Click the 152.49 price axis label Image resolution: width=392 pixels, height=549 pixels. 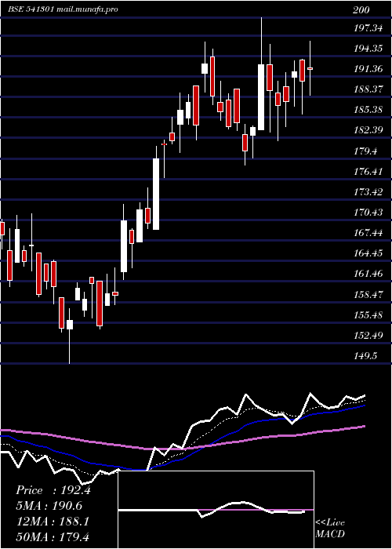click(x=368, y=335)
